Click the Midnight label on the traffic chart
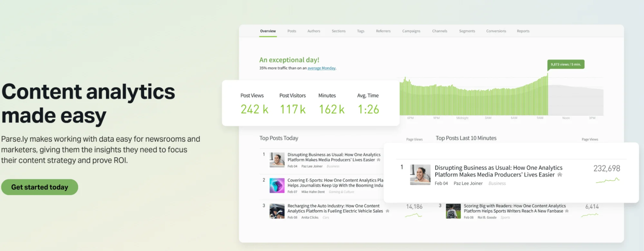 tap(462, 118)
